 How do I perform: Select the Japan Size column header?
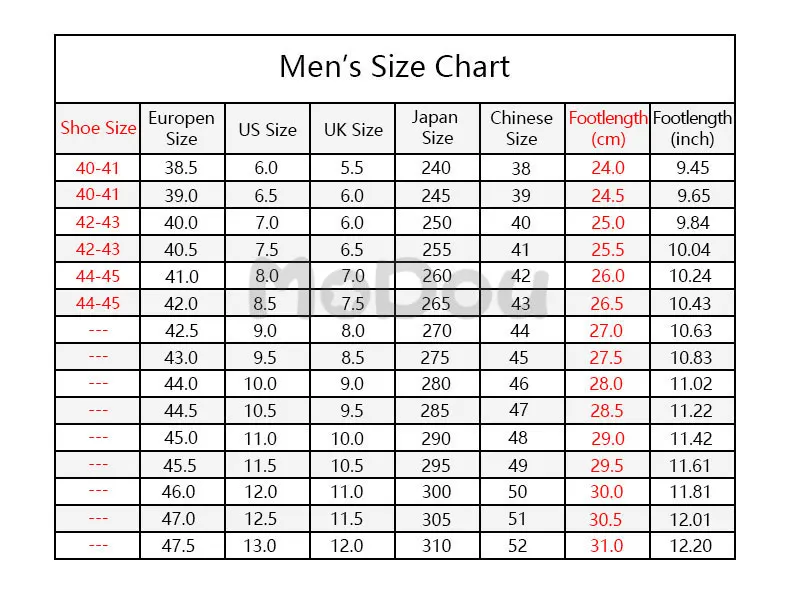[437, 128]
